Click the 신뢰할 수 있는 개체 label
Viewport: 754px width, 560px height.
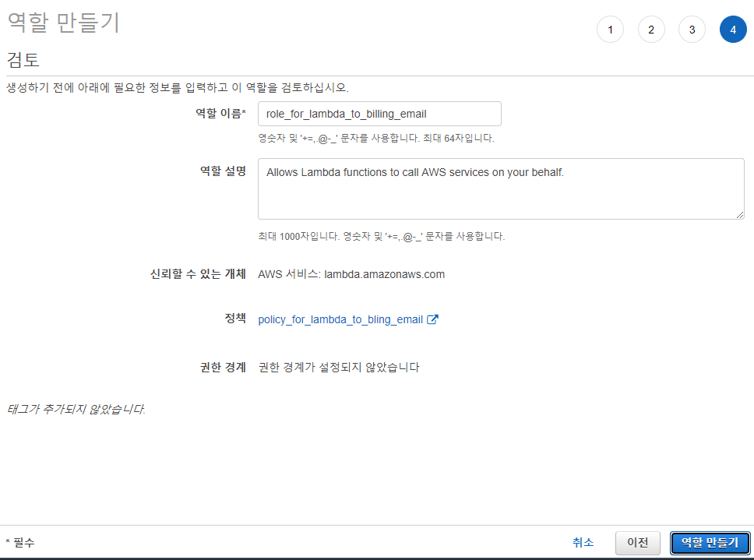pos(198,274)
